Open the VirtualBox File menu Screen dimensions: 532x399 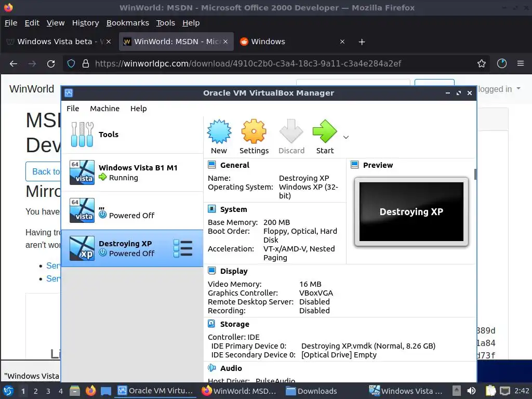tap(73, 109)
